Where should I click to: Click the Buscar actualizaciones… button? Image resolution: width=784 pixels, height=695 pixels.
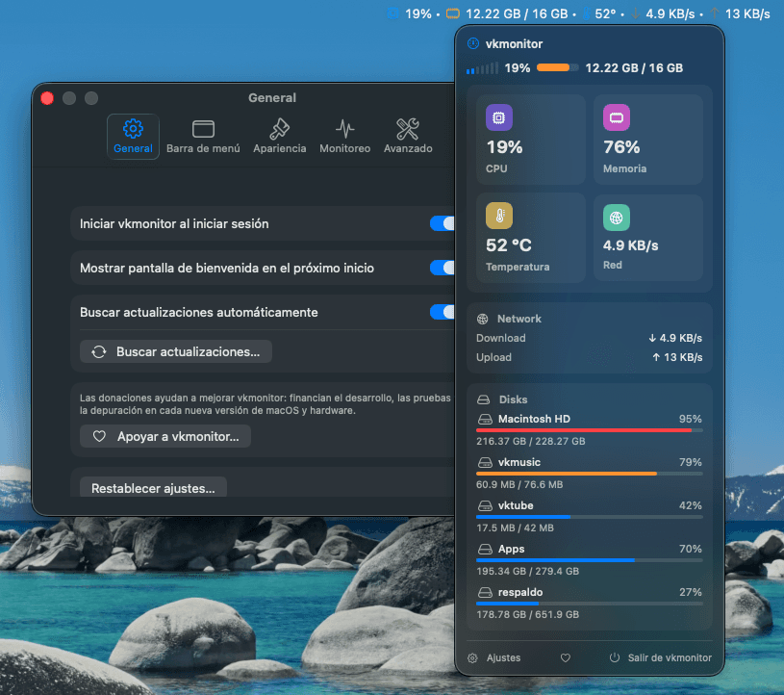(x=176, y=351)
